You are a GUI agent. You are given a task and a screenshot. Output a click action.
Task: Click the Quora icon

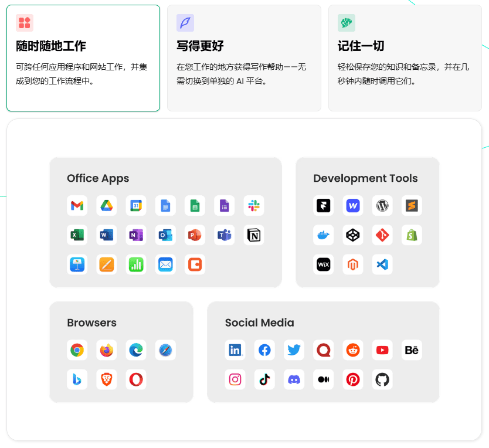tap(324, 350)
